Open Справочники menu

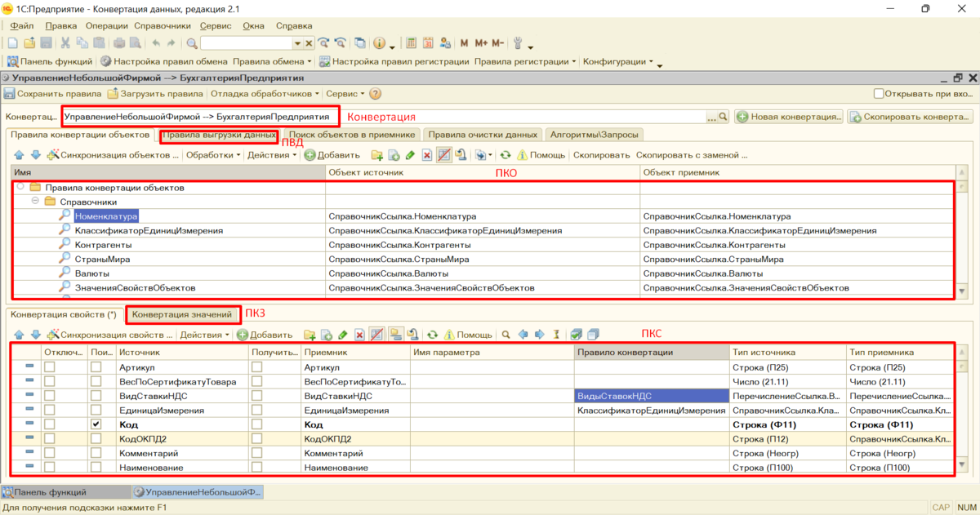click(x=162, y=26)
